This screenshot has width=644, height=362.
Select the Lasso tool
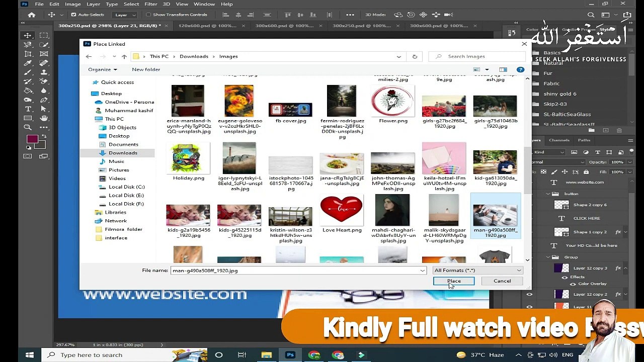[x=28, y=44]
